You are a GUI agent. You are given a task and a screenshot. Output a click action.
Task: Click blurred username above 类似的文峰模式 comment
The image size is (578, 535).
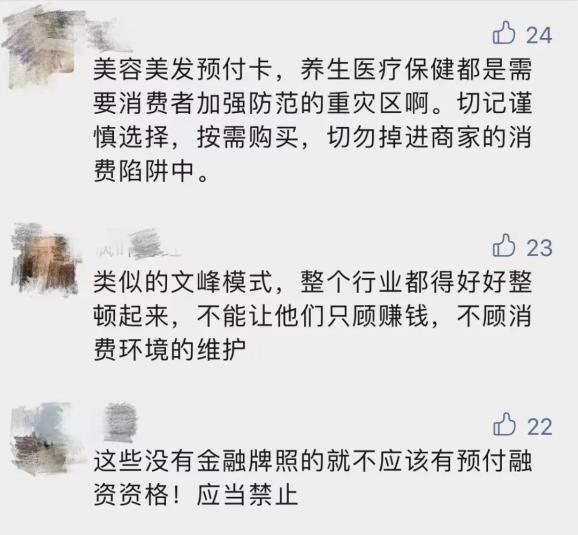(138, 243)
